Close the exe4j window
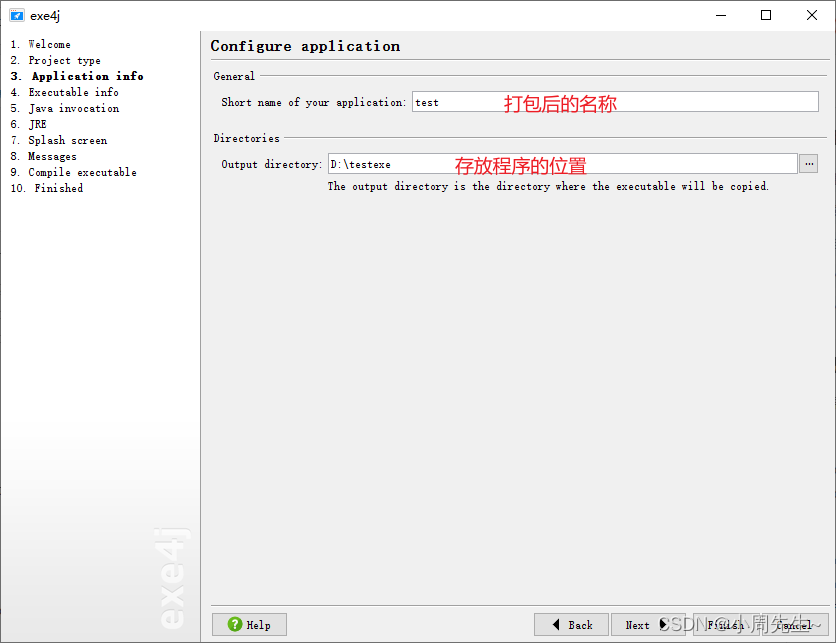This screenshot has width=836, height=643. [x=811, y=15]
